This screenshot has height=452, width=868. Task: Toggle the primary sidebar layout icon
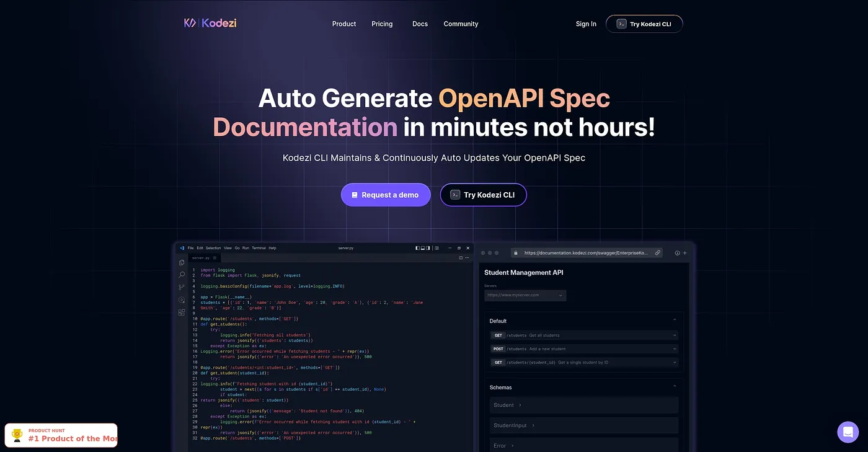(x=417, y=248)
